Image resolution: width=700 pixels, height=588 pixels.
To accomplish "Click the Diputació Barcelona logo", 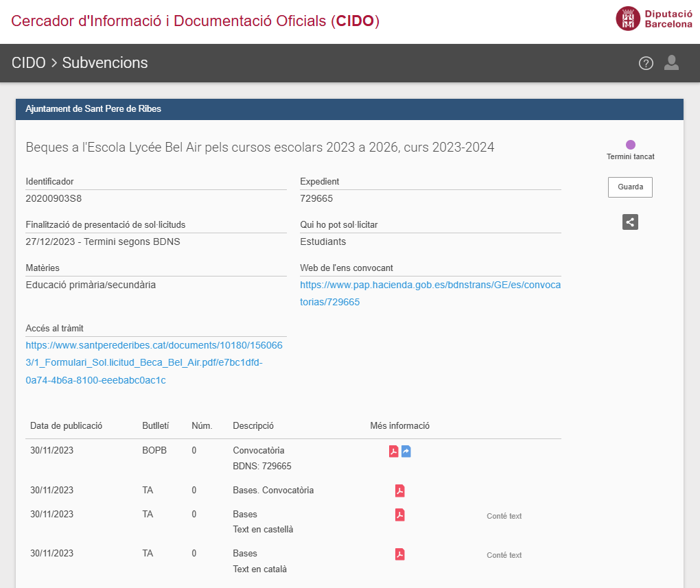I will click(654, 19).
